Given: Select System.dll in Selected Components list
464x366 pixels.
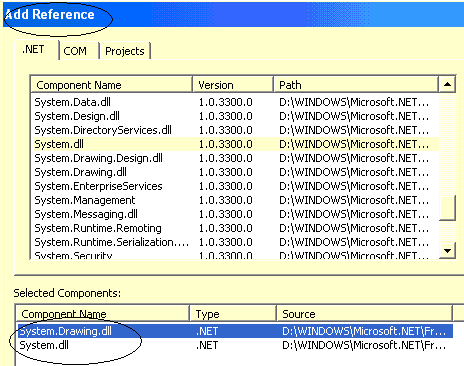Looking at the screenshot, I should [x=235, y=345].
